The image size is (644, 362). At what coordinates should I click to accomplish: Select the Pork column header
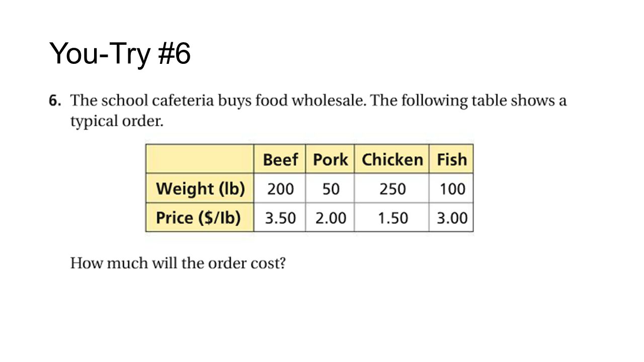(x=330, y=159)
